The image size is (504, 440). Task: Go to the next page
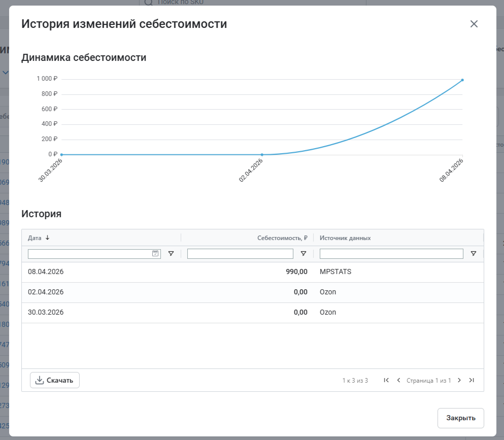(459, 380)
